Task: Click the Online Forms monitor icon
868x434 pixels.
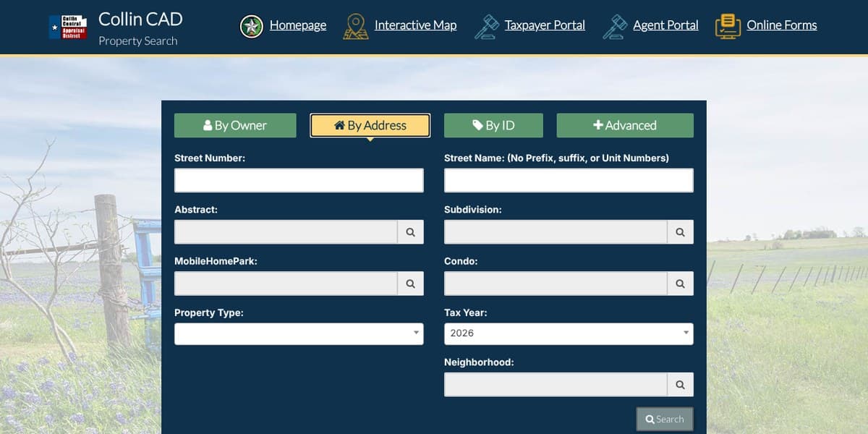Action: coord(728,27)
